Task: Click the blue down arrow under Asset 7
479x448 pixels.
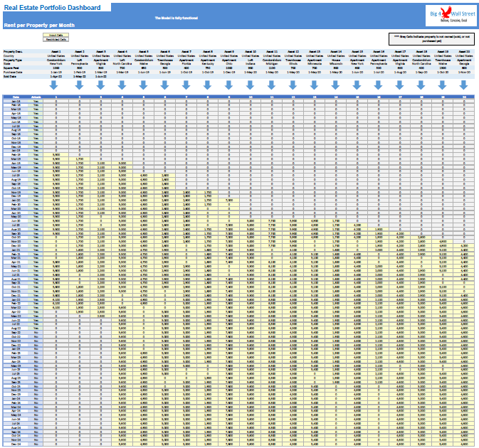Action: pyautogui.click(x=186, y=85)
